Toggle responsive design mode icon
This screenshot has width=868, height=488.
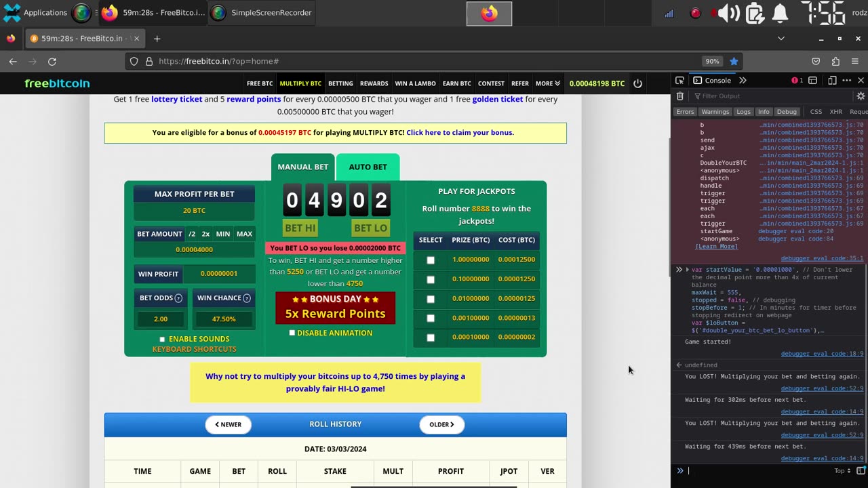[x=832, y=81]
